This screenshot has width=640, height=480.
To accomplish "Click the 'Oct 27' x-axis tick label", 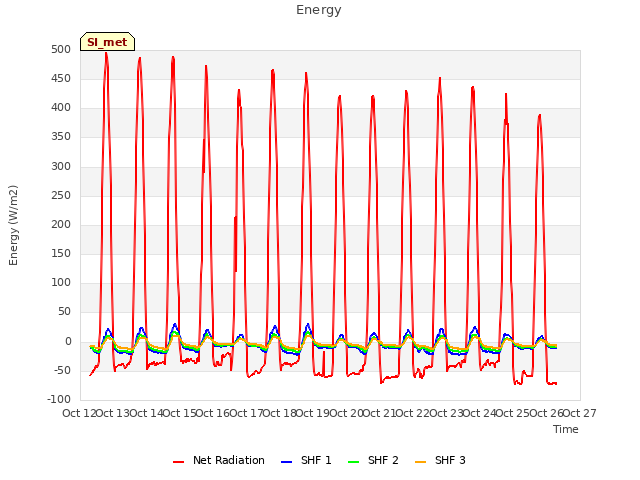I will [580, 413].
